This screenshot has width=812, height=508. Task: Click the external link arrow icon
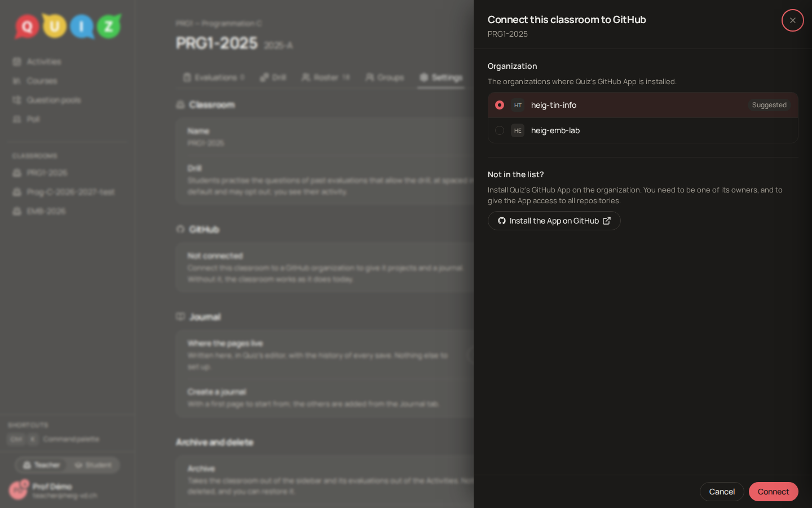607,221
